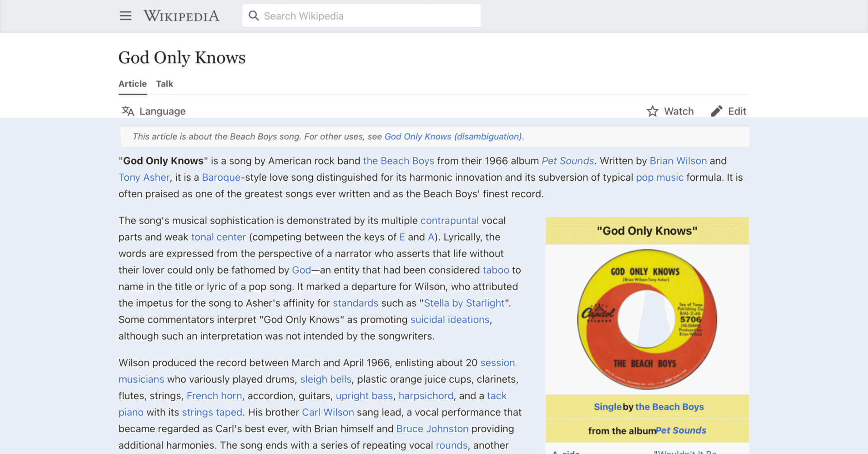
Task: Follow the taboo link
Action: click(x=496, y=270)
